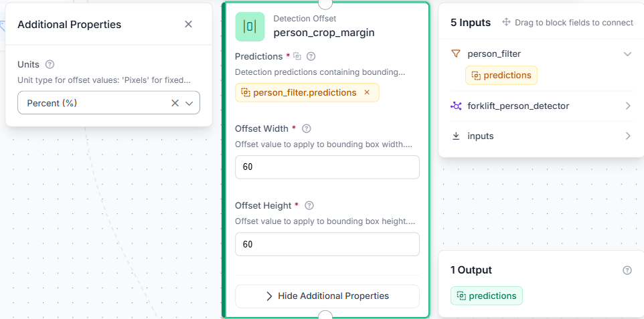Click the 1 Output heading
The width and height of the screenshot is (644, 319).
tap(471, 270)
